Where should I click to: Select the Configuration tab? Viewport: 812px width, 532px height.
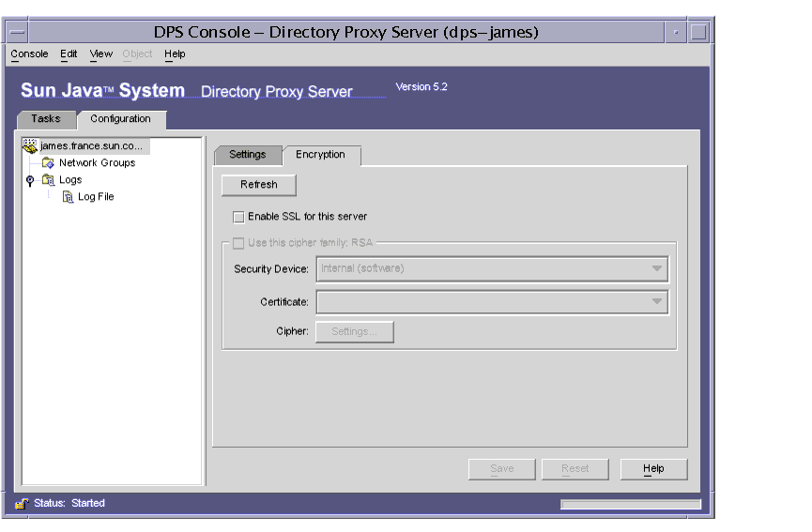pos(121,119)
